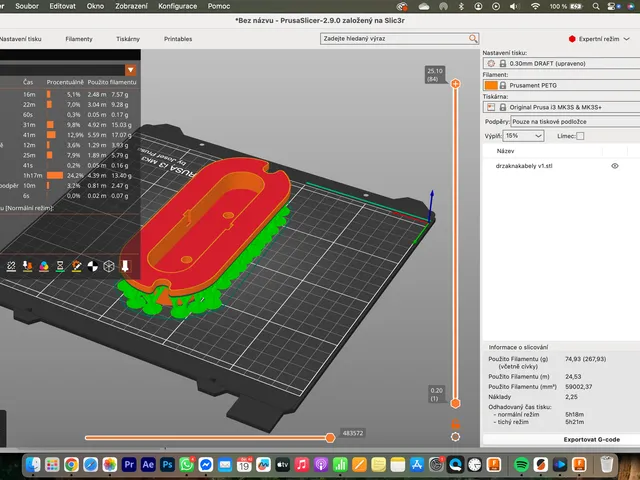Viewport: 640px width, 480px height.
Task: Open the Konfigurace menu
Action: (x=178, y=6)
